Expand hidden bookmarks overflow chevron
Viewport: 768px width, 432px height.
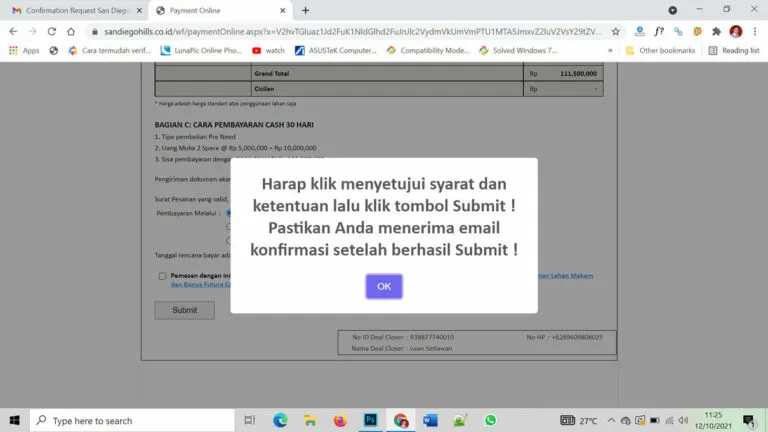(610, 50)
